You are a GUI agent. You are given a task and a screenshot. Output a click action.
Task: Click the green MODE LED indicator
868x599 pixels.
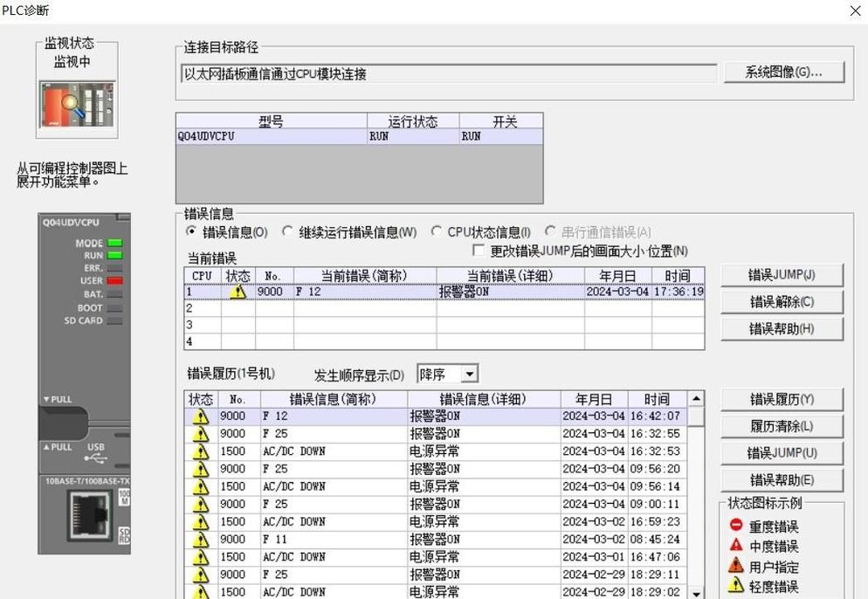pos(115,243)
